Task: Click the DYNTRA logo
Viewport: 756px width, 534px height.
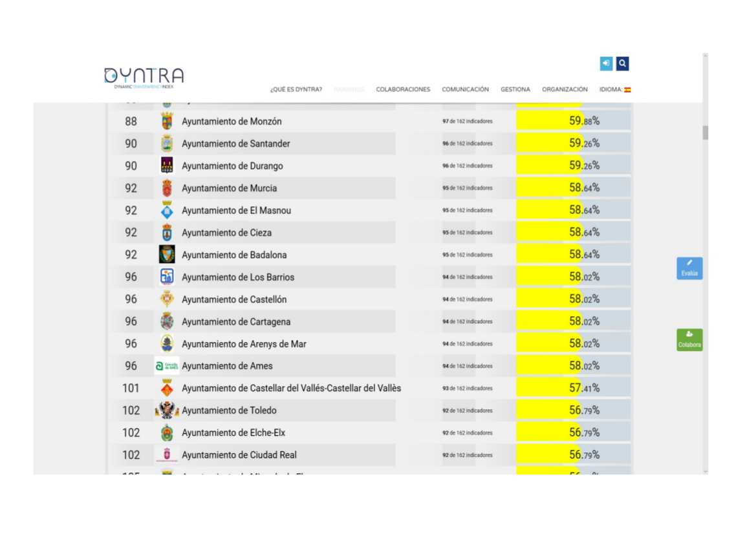Action: [x=144, y=78]
